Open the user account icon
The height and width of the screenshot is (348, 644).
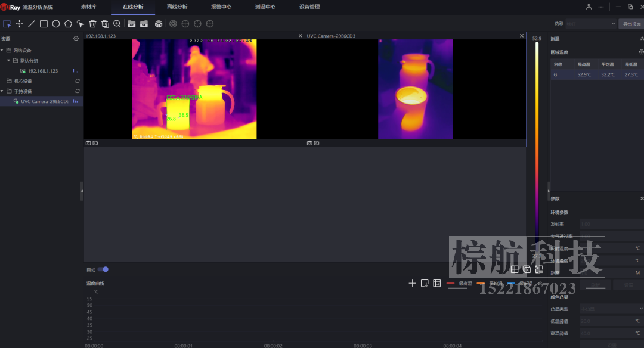589,7
